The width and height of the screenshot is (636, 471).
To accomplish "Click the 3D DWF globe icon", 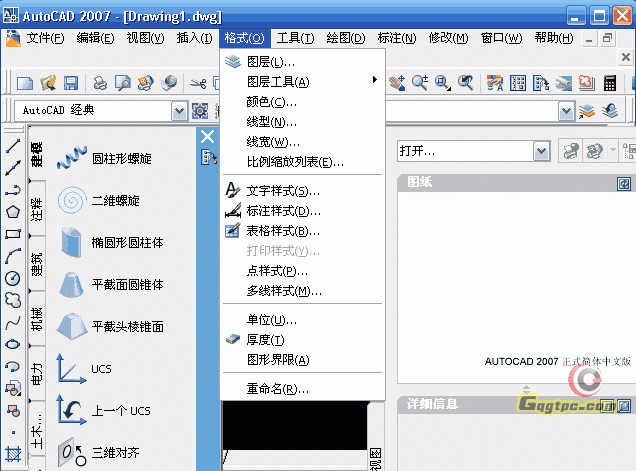I will (169, 83).
